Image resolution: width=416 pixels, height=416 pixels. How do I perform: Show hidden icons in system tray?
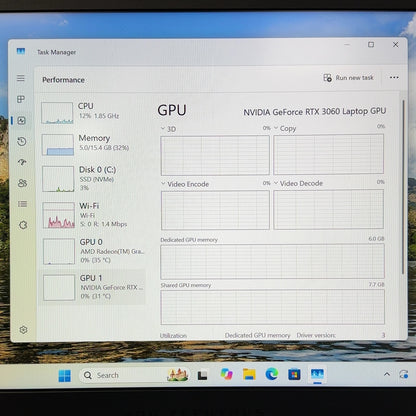point(387,374)
